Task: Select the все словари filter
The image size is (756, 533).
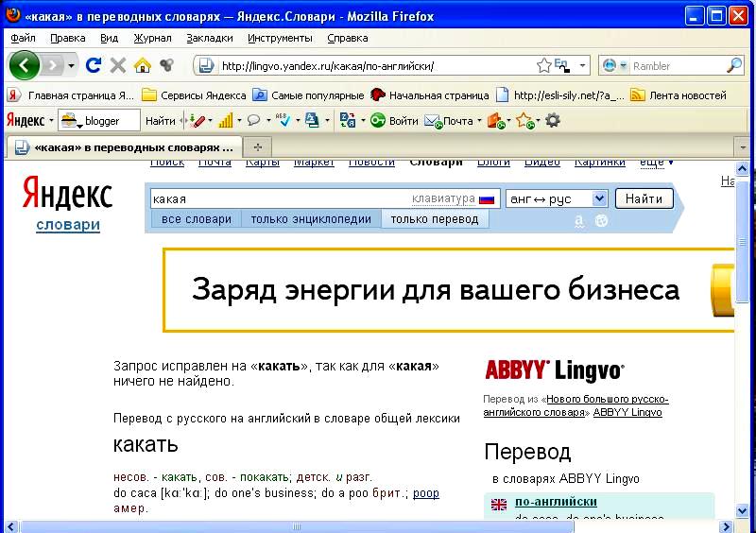Action: click(197, 219)
